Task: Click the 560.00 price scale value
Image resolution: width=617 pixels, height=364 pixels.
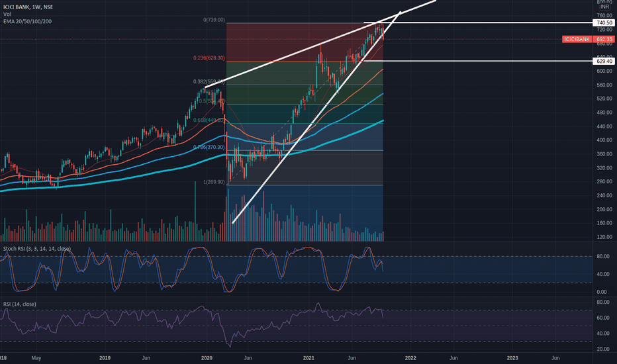Action: (x=604, y=85)
